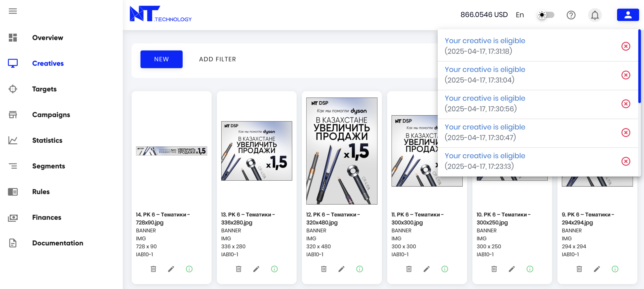Open the help question mark icon

click(571, 15)
